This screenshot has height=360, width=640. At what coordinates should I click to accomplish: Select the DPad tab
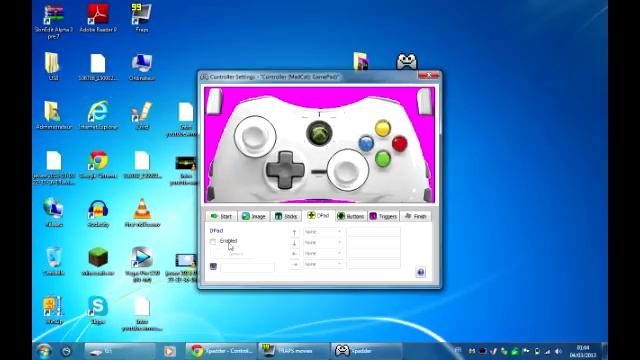point(318,216)
